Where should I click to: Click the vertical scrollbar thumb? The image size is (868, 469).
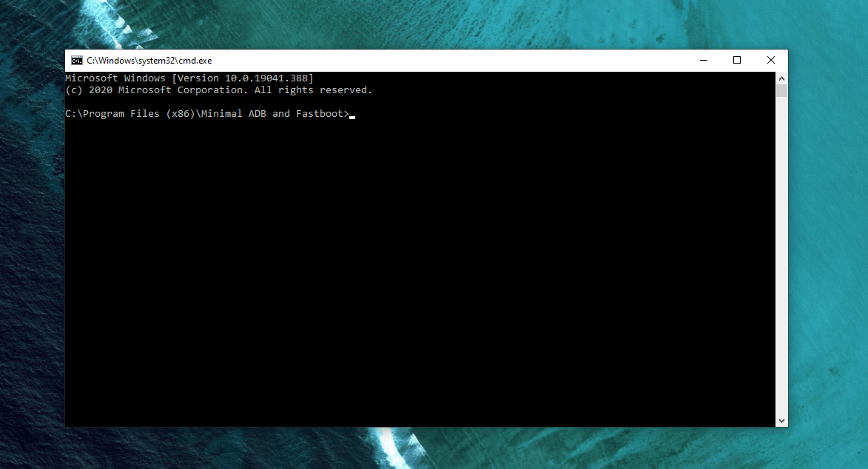781,91
